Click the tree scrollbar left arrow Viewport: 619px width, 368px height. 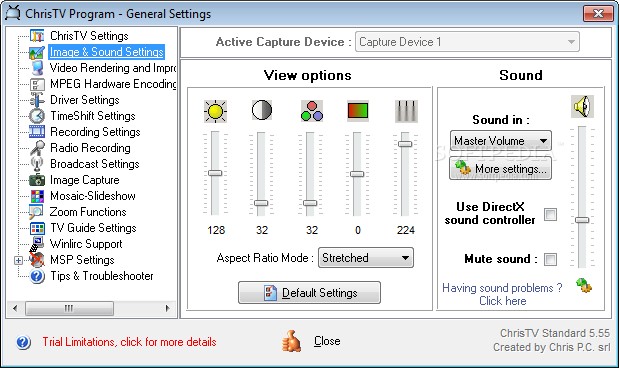pyautogui.click(x=15, y=308)
